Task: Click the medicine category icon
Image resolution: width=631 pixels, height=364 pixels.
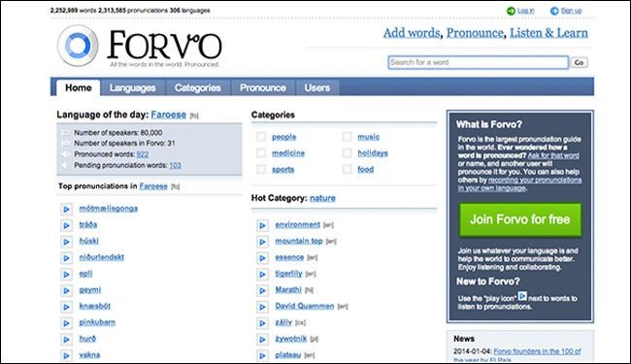Action: point(261,152)
